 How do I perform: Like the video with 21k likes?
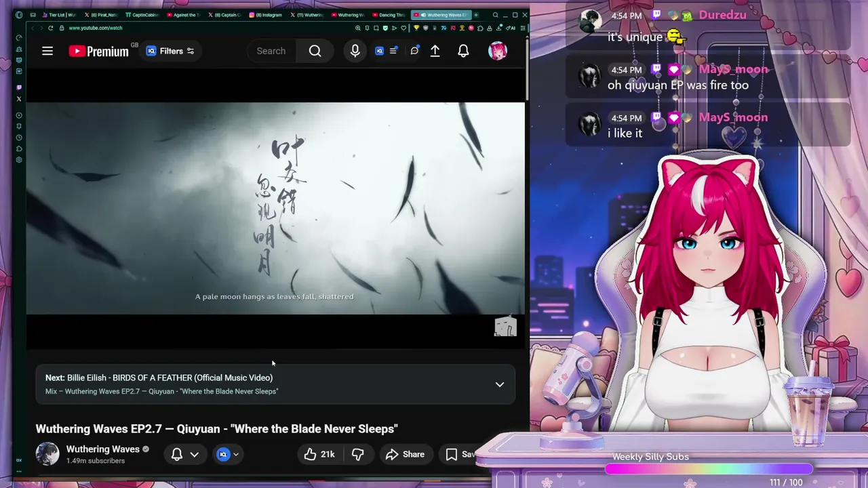319,454
